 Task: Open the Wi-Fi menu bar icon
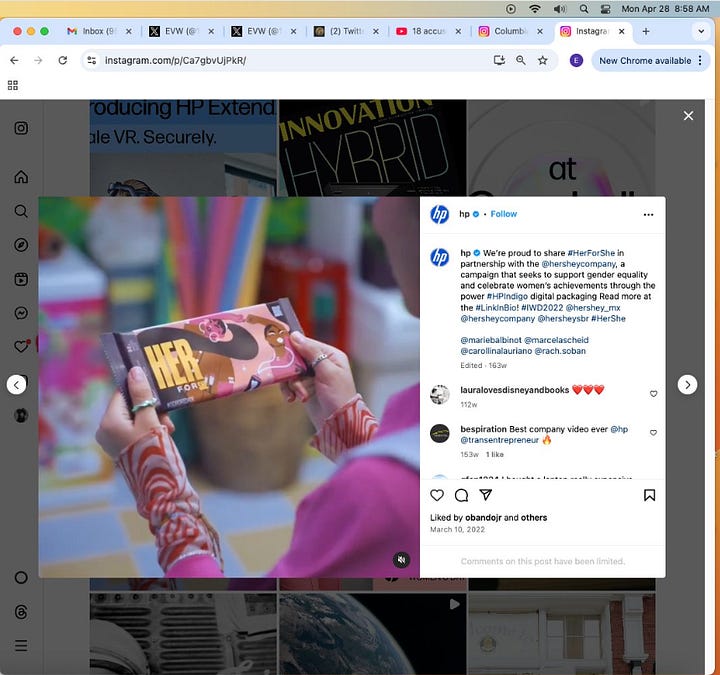[x=535, y=9]
